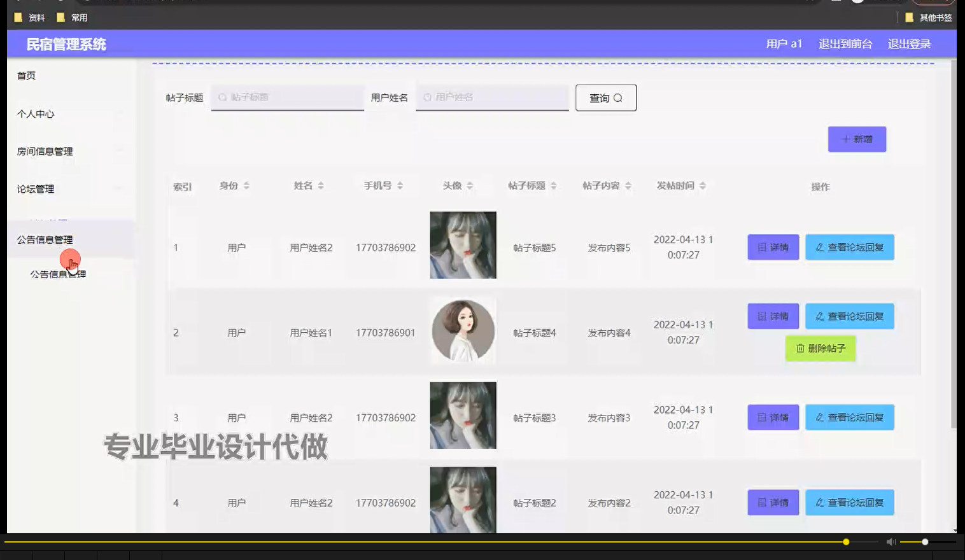Click the 帖子标题 search input field
Image resolution: width=965 pixels, height=560 pixels.
click(287, 97)
